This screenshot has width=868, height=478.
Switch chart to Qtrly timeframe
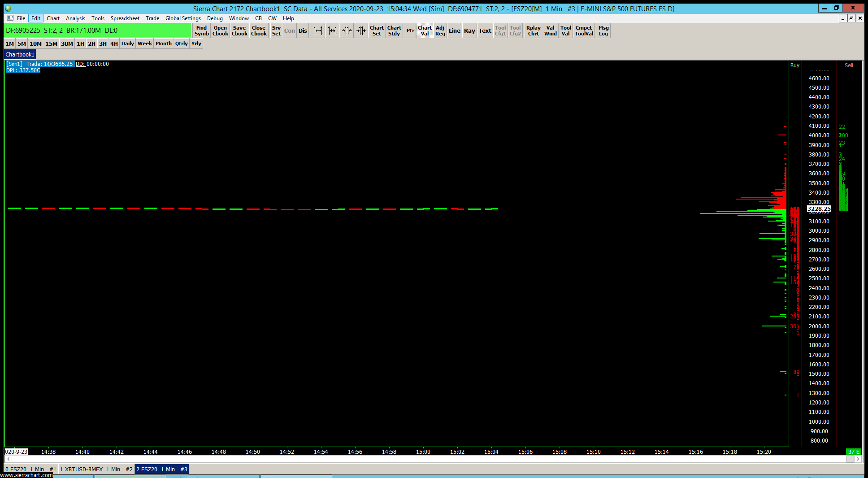tap(181, 43)
